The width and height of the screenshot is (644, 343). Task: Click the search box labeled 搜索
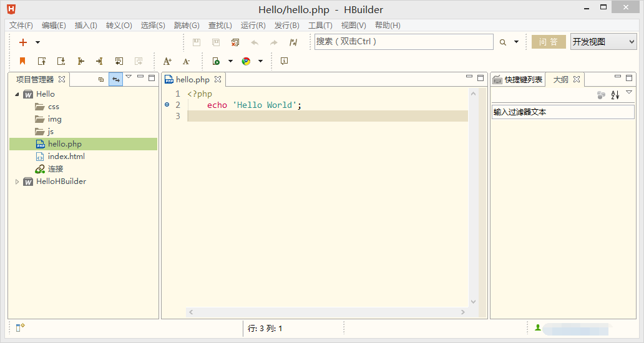404,42
